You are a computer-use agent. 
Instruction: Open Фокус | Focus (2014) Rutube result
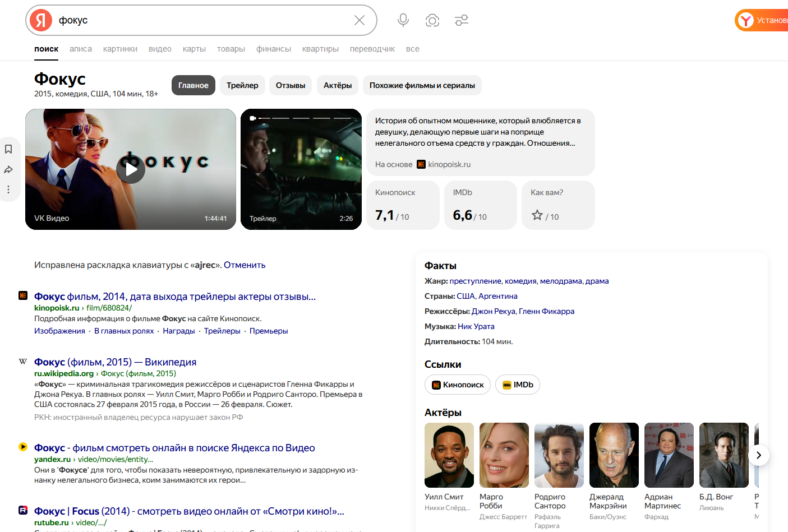pyautogui.click(x=189, y=511)
